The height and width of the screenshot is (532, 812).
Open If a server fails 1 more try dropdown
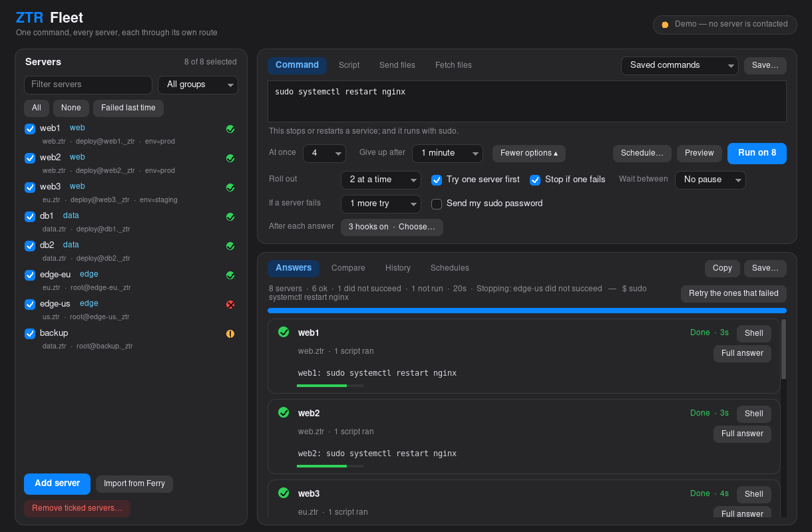pos(381,204)
